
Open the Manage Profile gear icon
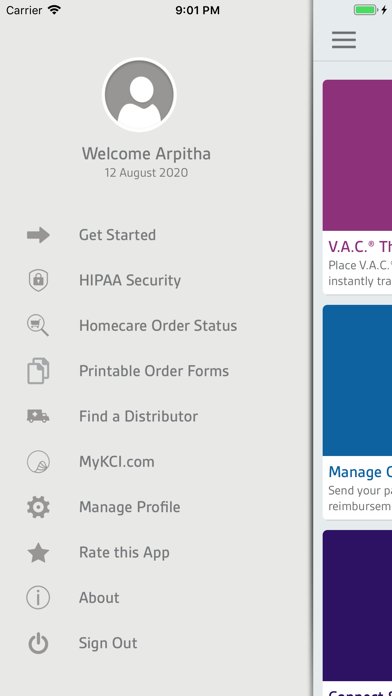[38, 507]
